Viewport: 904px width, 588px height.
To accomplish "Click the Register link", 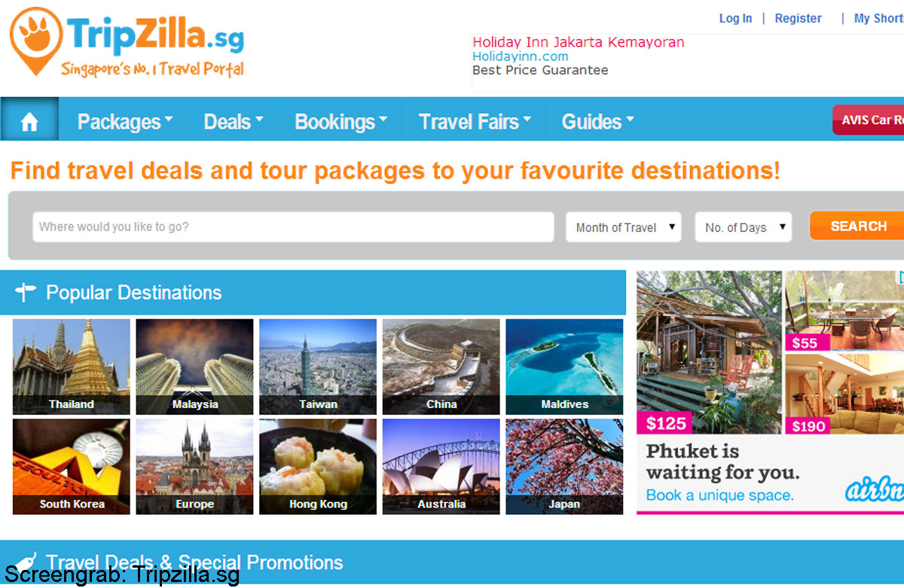I will point(798,18).
